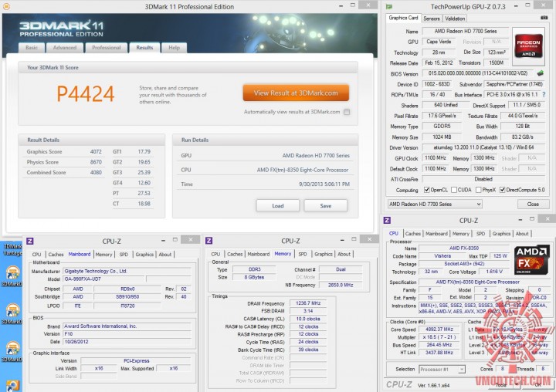Click the BIOS Version field in GPU-Z

pyautogui.click(x=478, y=73)
